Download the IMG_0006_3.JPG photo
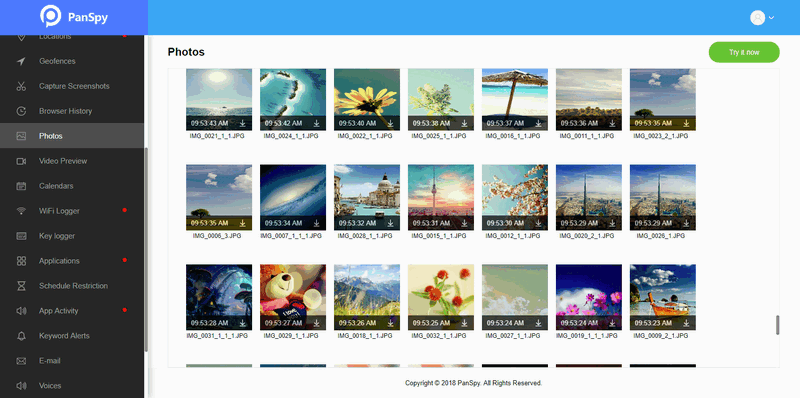 (243, 223)
